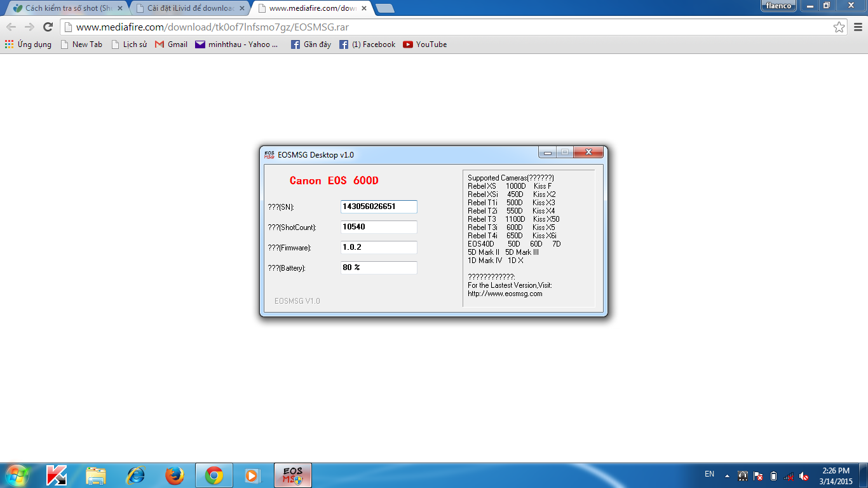
Task: Close the EOSMSG Desktop window
Action: coord(588,152)
